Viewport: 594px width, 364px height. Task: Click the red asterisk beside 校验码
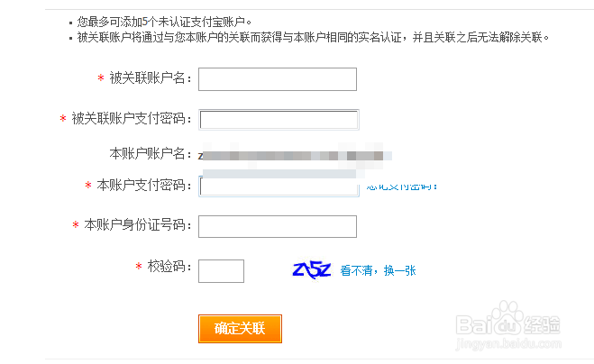pos(139,267)
